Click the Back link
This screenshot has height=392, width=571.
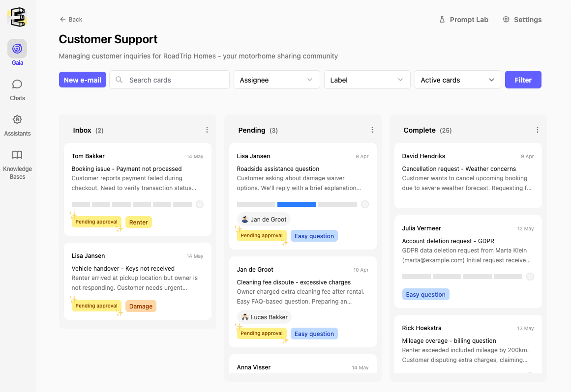pyautogui.click(x=71, y=20)
